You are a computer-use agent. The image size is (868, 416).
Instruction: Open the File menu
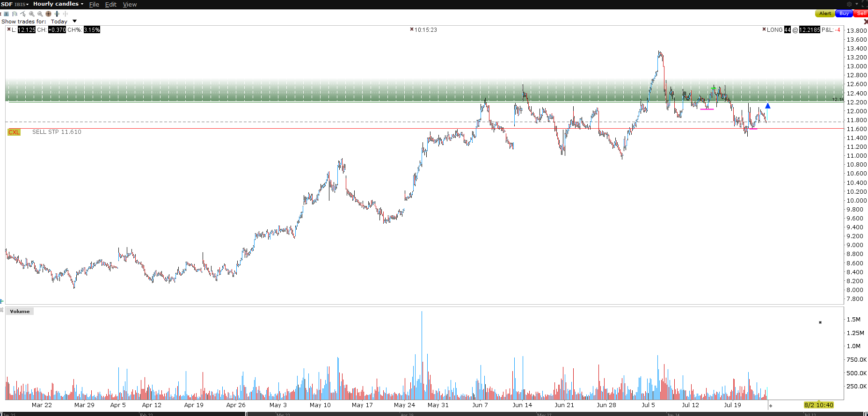(x=94, y=4)
